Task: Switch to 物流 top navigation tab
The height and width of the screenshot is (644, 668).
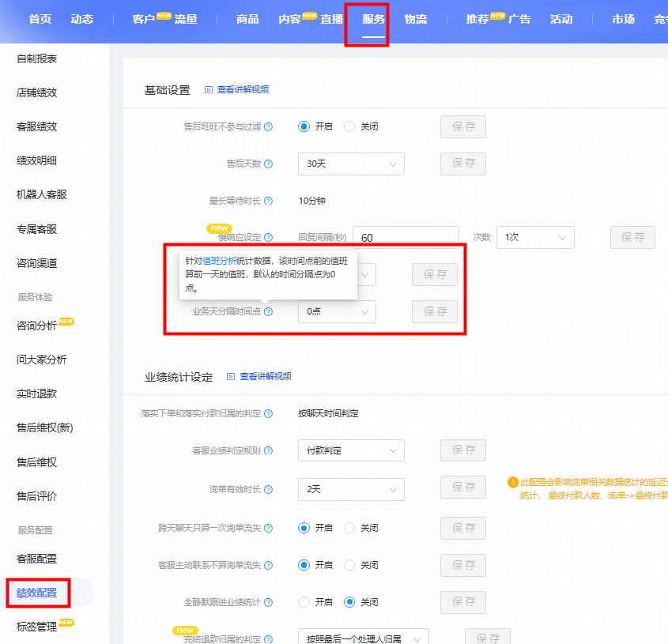Action: click(x=415, y=20)
